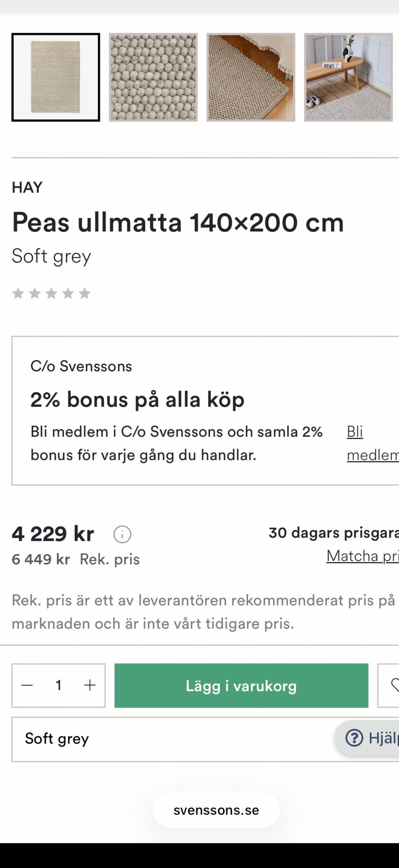Click the quantity number field
Screen dimensions: 399x868
point(59,685)
